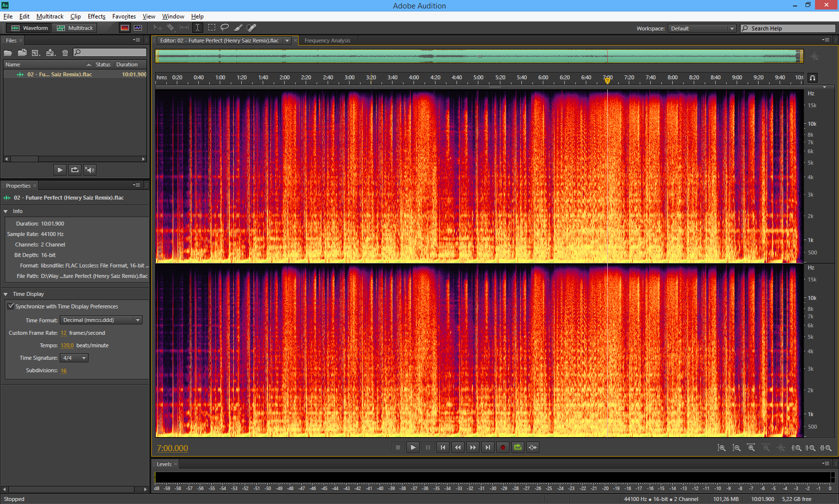Viewport: 839px width, 504px height.
Task: Select the Time Selection tool
Action: click(x=198, y=28)
